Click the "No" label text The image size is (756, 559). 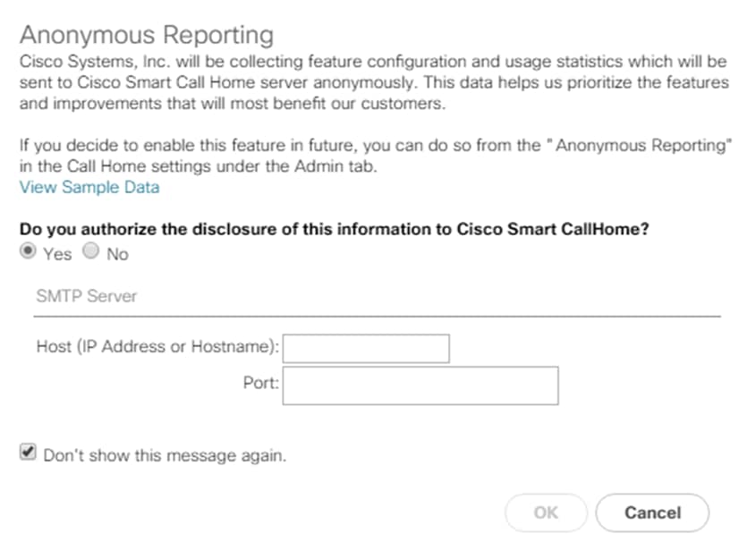click(x=117, y=254)
